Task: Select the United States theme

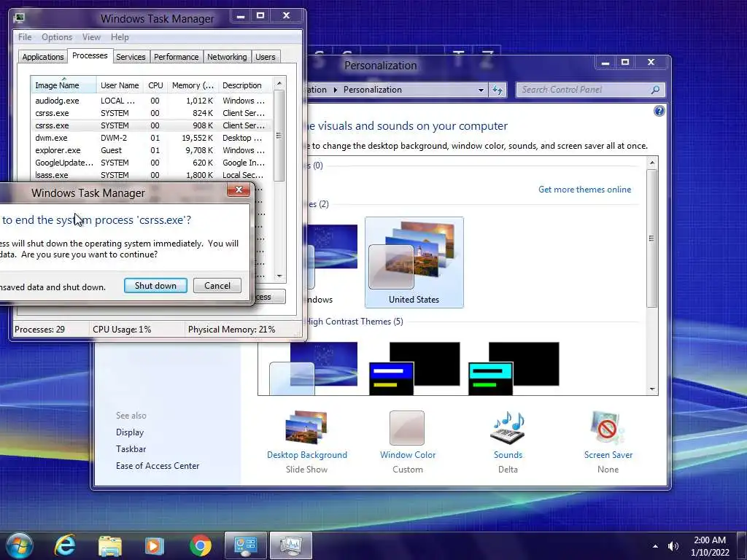Action: tap(414, 262)
